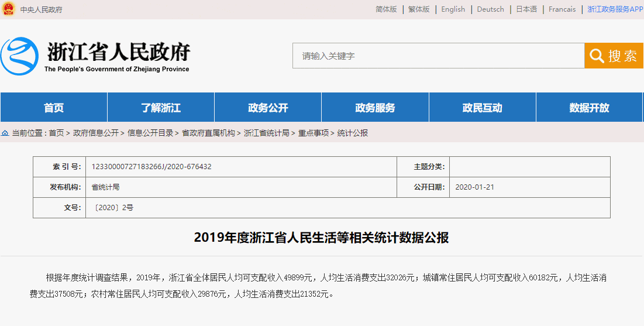This screenshot has height=326, width=644.
Task: Click the 浙江省人民政府 site title text
Action: [x=119, y=52]
